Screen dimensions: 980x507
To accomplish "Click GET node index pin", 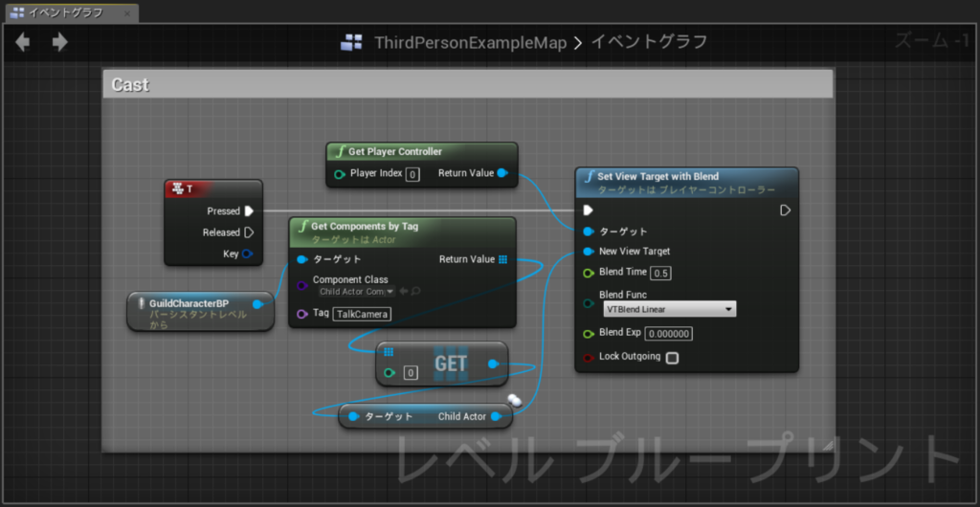I will pyautogui.click(x=390, y=373).
